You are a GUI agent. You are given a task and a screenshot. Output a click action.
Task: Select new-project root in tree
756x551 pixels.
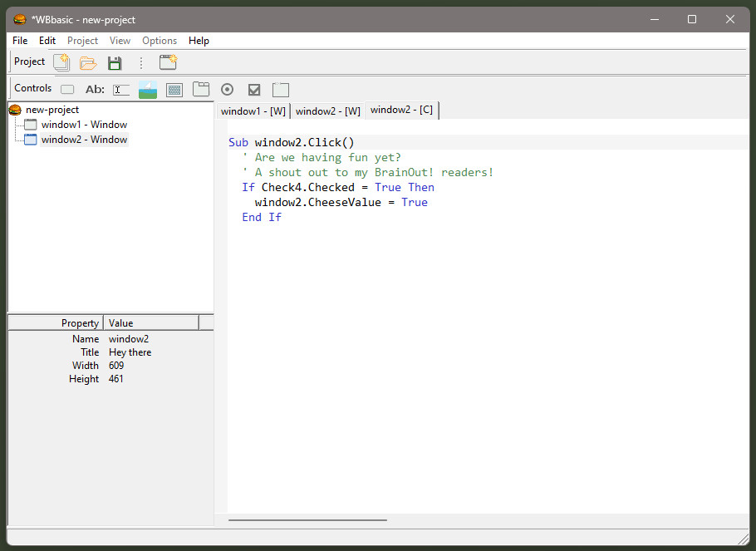(52, 110)
